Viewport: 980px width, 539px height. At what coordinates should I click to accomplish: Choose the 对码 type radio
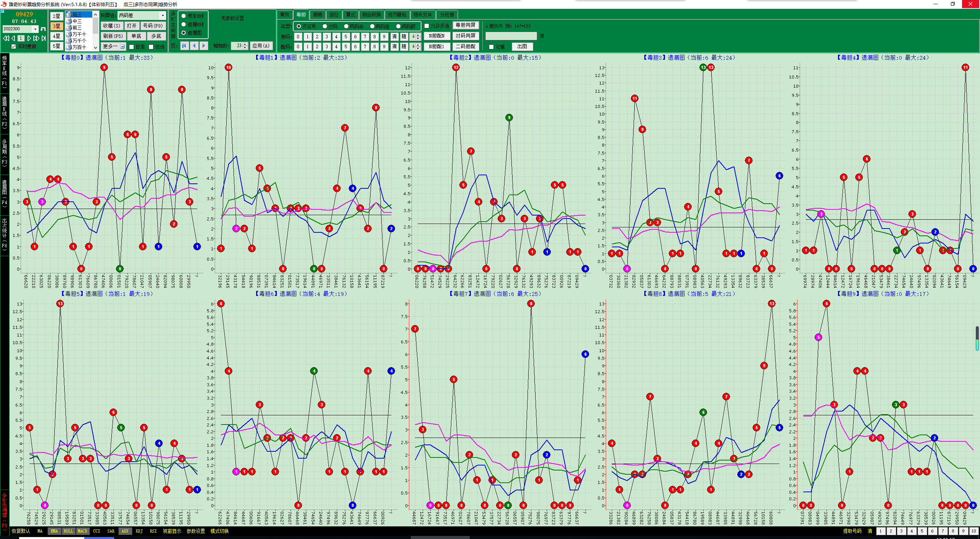325,26
